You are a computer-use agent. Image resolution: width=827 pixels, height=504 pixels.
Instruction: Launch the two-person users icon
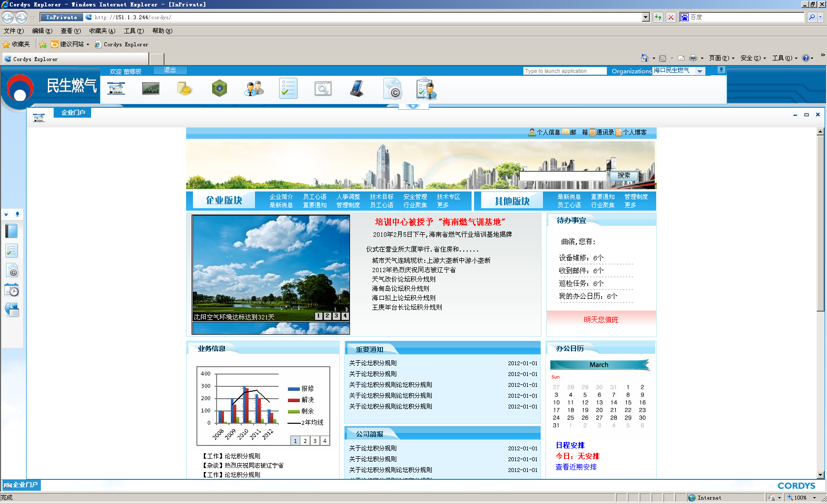click(254, 89)
